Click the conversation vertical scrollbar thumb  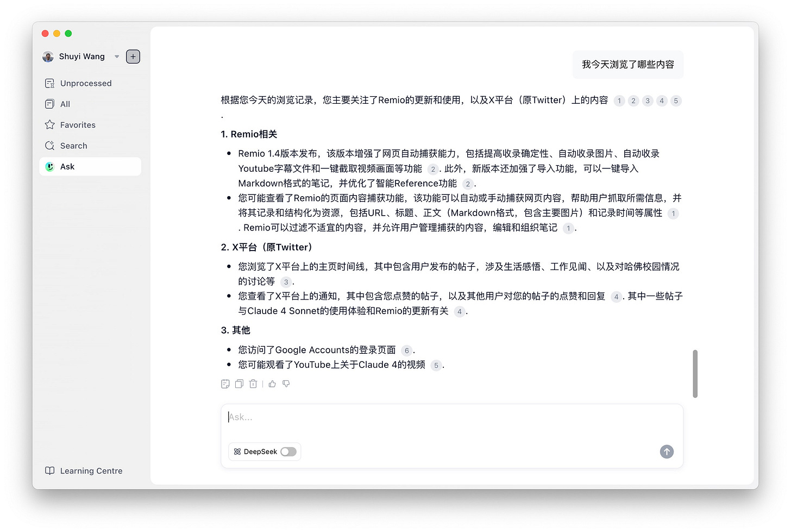pos(695,374)
